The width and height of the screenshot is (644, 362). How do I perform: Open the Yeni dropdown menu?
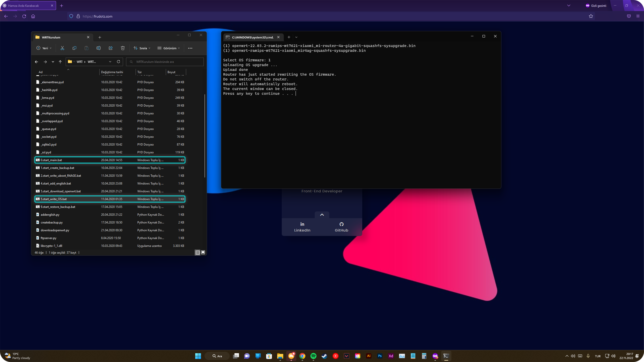44,48
